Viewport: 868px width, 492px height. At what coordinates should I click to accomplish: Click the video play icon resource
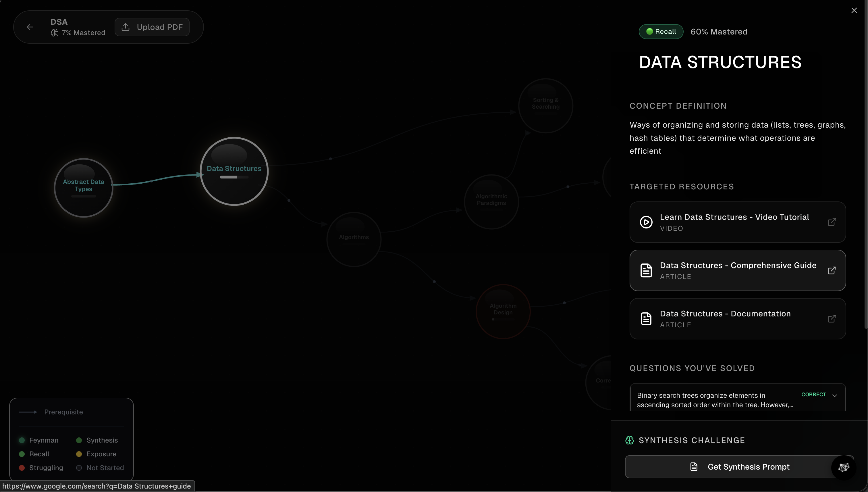(x=646, y=222)
